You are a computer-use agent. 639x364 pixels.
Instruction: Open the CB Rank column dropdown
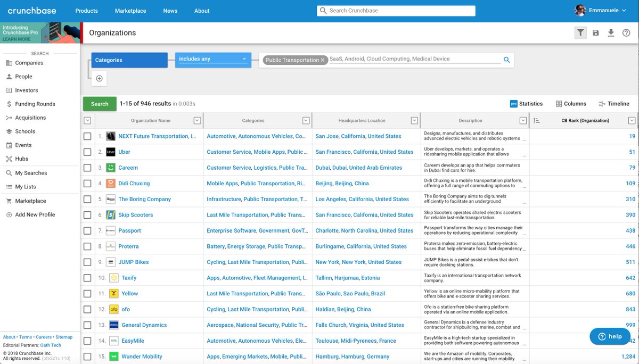[x=632, y=121]
